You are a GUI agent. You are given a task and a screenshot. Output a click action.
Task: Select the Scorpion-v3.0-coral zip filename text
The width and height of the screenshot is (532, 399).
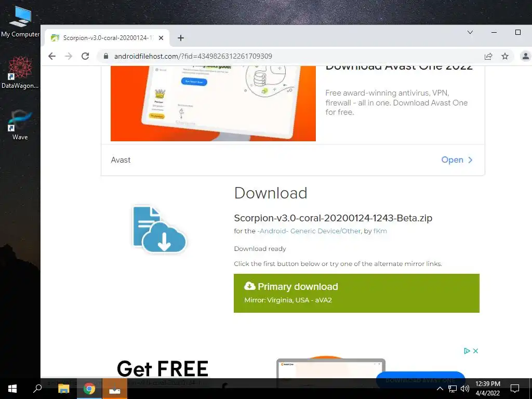tap(333, 218)
